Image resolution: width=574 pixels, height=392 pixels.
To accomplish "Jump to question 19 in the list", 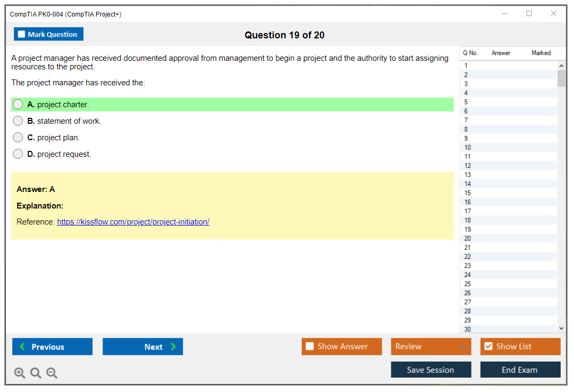I will click(x=468, y=229).
